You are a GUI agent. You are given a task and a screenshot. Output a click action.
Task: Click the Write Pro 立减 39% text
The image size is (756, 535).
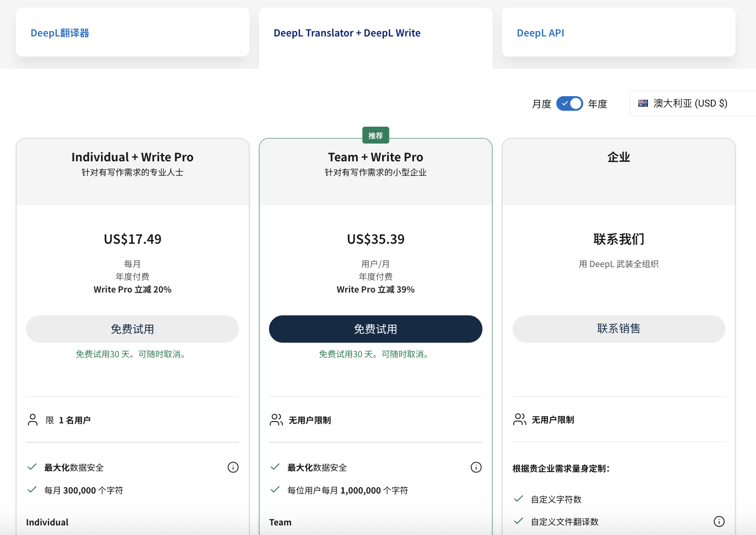(x=376, y=289)
